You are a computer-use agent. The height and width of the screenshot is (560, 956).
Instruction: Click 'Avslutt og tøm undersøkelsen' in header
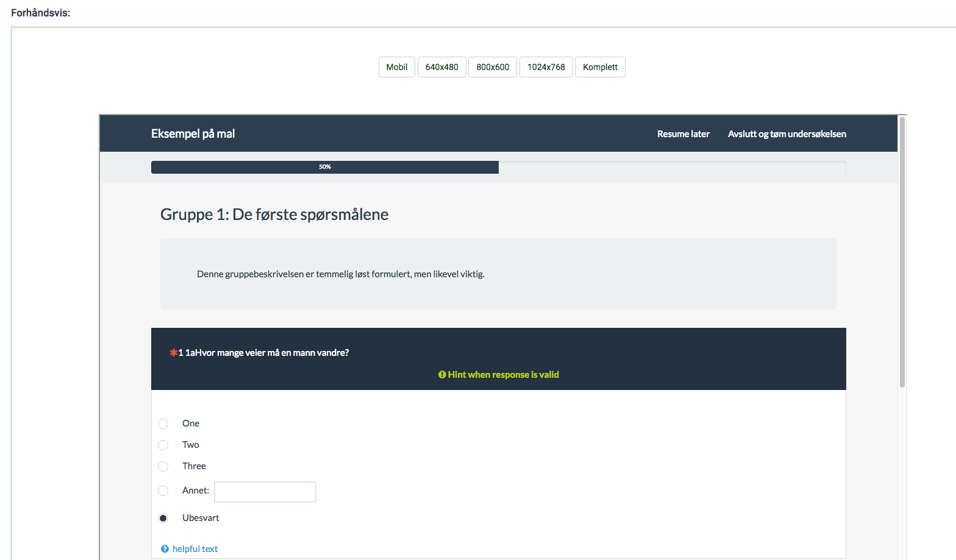point(787,134)
